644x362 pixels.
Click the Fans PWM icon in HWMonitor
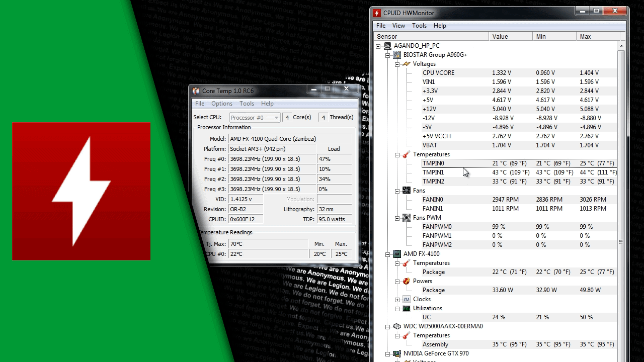coord(407,218)
